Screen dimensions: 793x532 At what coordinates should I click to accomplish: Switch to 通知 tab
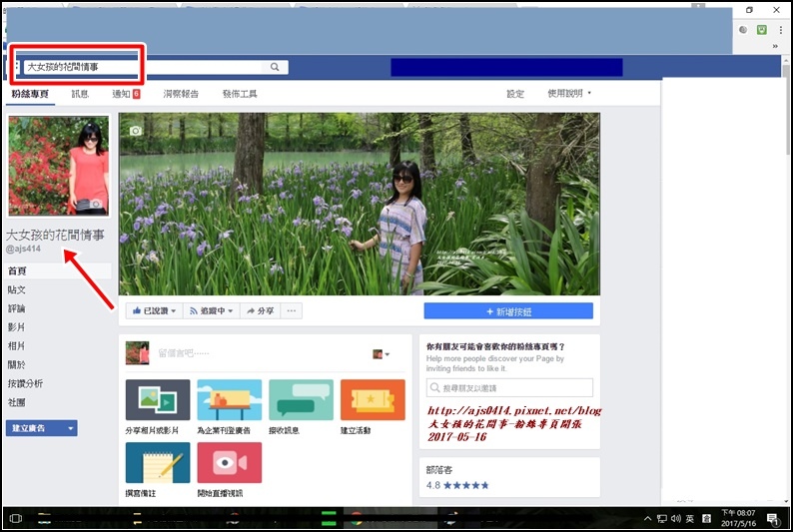click(122, 94)
